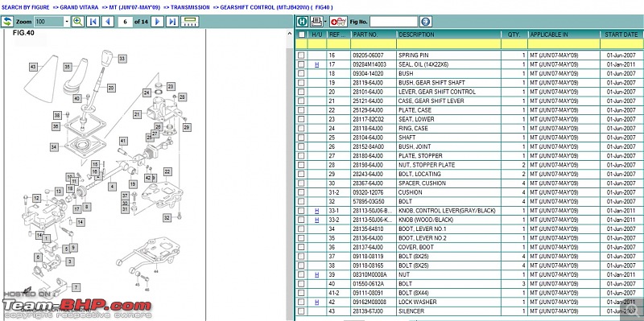Screen dimensions: 644x321
Task: Click MT (JUN'07-MAY'09) breadcrumb
Action: click(x=134, y=7)
